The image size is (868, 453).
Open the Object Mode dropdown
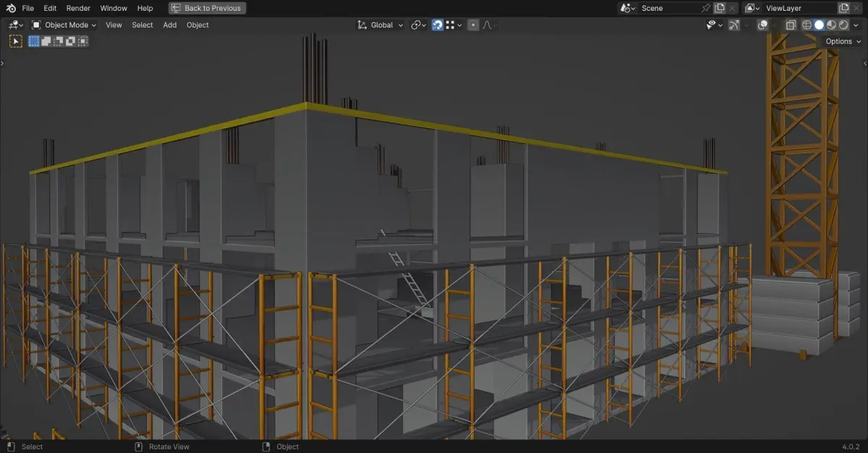click(64, 25)
